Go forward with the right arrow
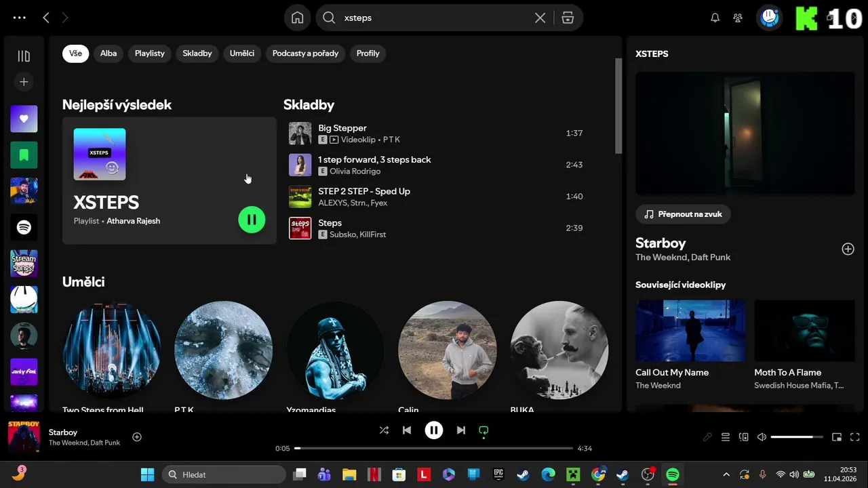868x488 pixels. (x=65, y=18)
